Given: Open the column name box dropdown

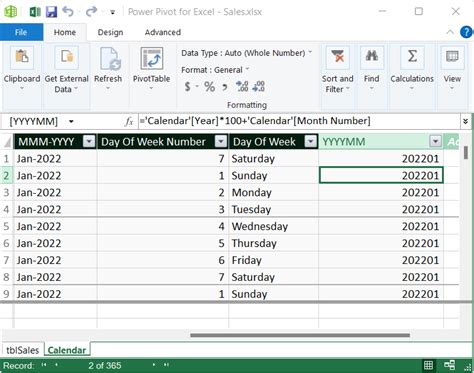Looking at the screenshot, I should pos(71,121).
